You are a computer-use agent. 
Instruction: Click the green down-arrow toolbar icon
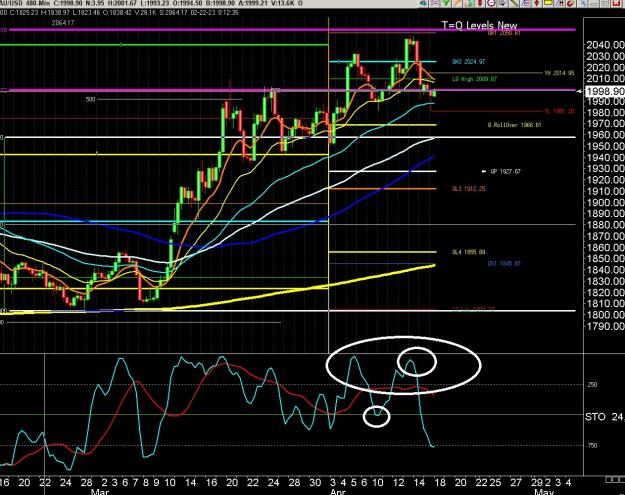coord(446,3)
